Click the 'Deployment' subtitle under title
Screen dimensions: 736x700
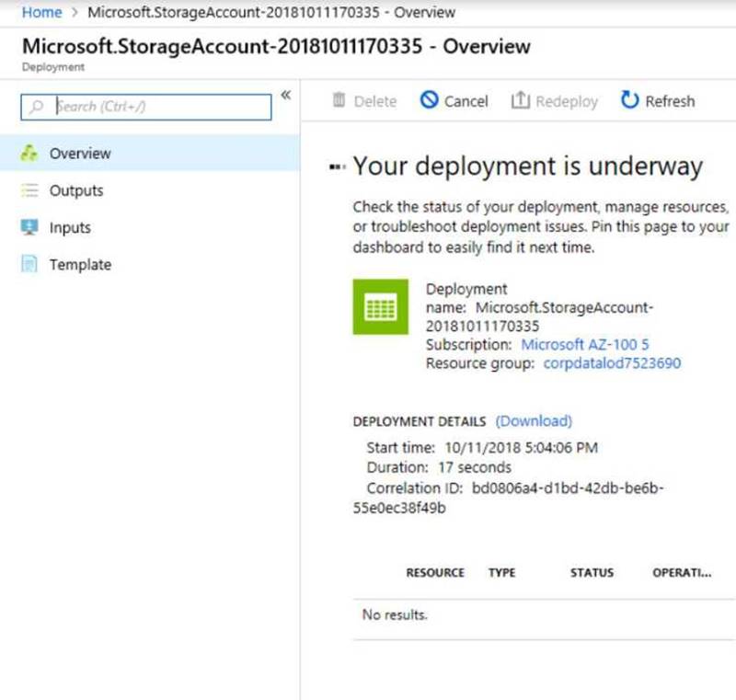point(53,67)
